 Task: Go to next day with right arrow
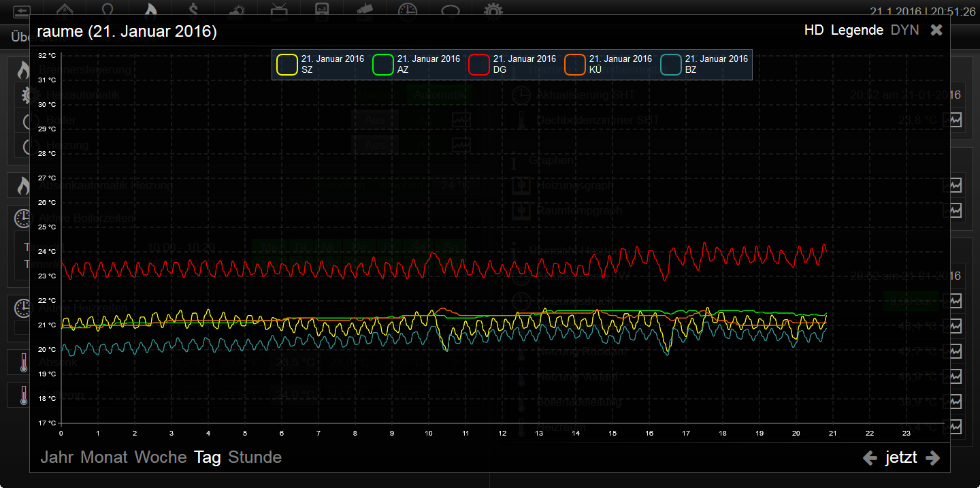[933, 458]
